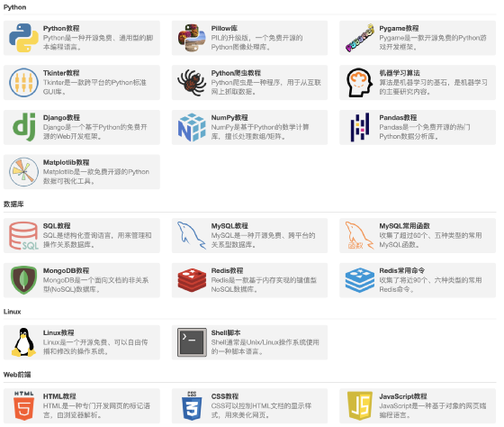Open the HTML教程 title link
The image size is (504, 427).
[x=59, y=396]
